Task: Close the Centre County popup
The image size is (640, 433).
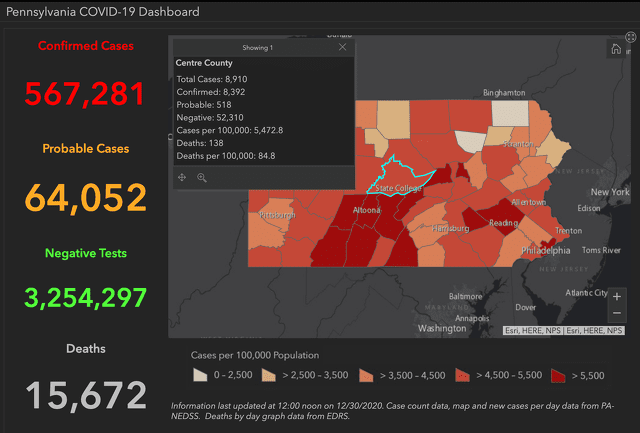Action: click(x=342, y=47)
